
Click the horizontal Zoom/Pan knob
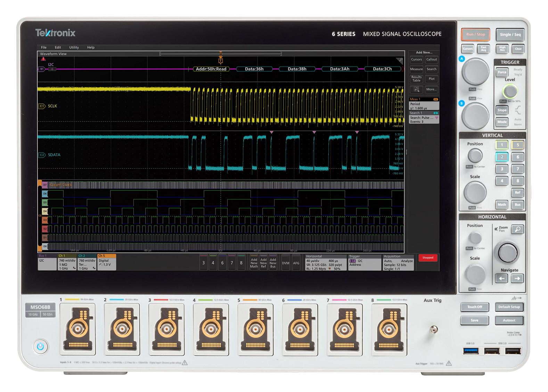point(507,253)
